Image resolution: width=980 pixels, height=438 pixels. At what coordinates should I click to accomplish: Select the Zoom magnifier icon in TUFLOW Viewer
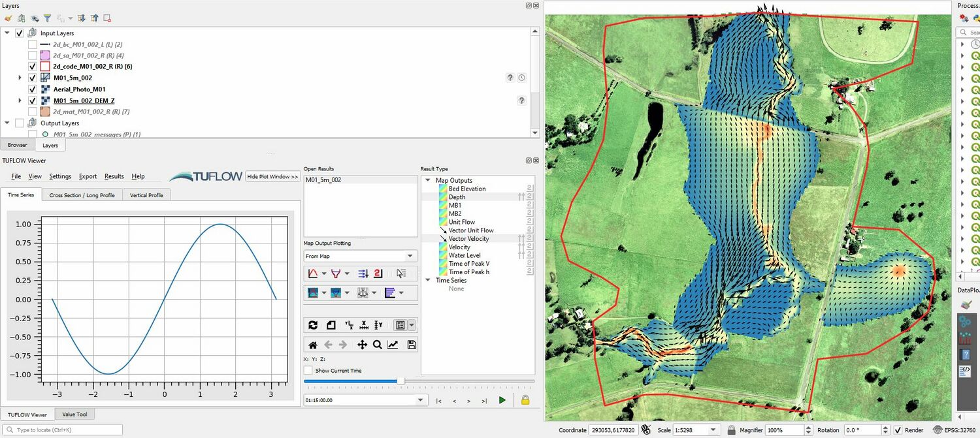[x=378, y=345]
